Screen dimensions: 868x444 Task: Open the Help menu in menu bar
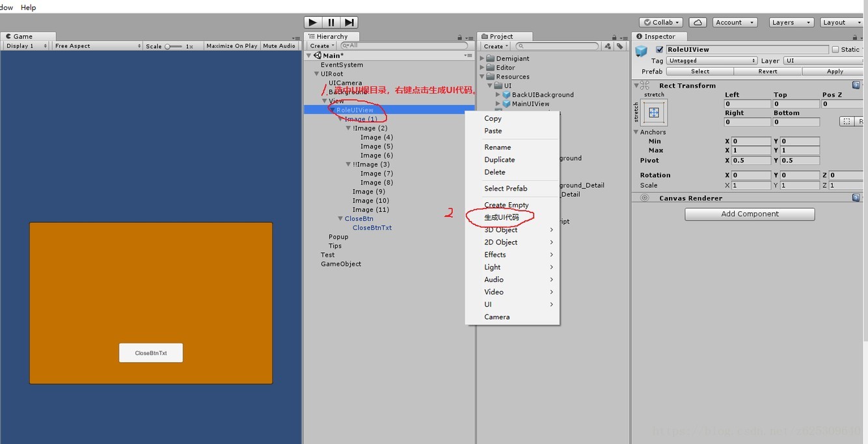[28, 7]
